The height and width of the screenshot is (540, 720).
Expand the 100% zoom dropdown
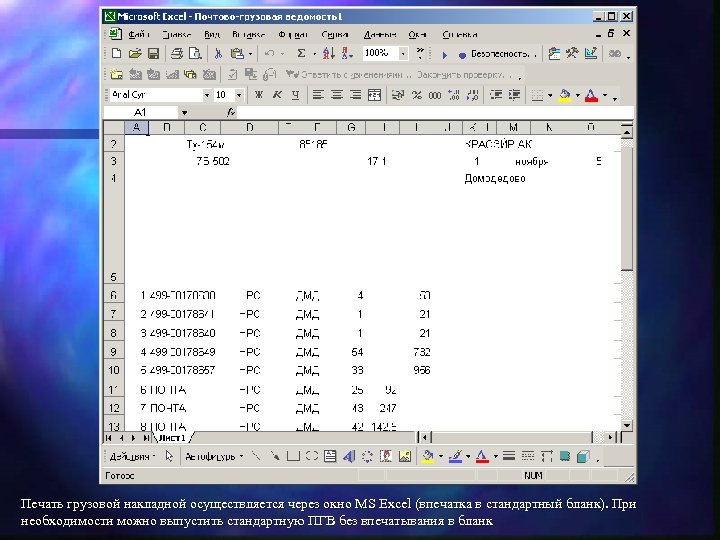pos(403,54)
